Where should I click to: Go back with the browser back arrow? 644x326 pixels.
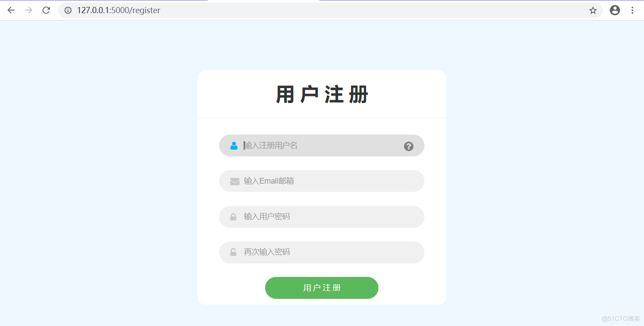click(x=11, y=10)
